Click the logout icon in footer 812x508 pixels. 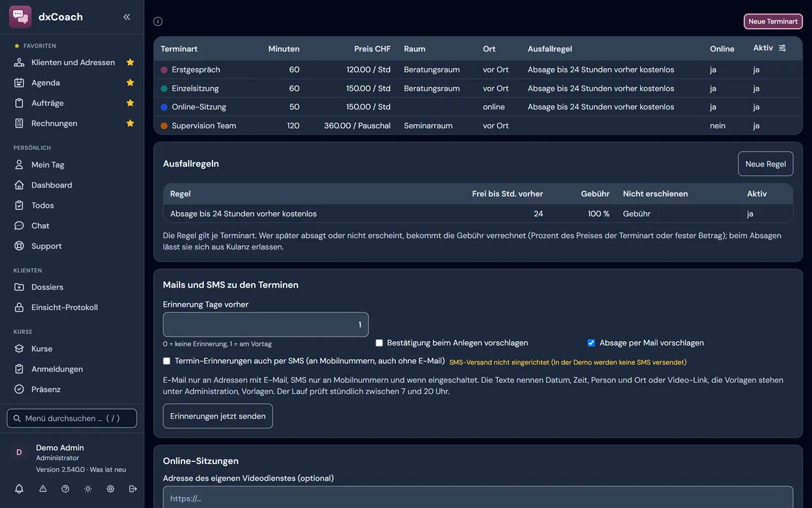point(133,489)
